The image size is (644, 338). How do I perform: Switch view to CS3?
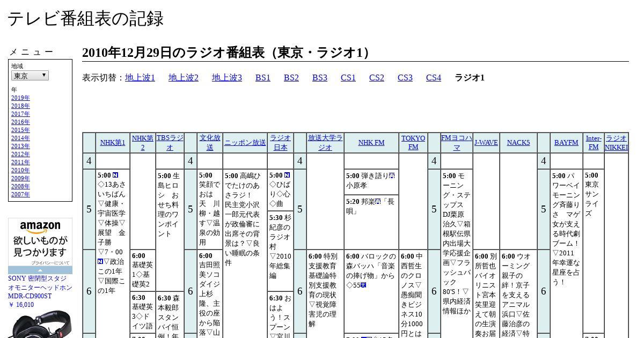click(405, 78)
